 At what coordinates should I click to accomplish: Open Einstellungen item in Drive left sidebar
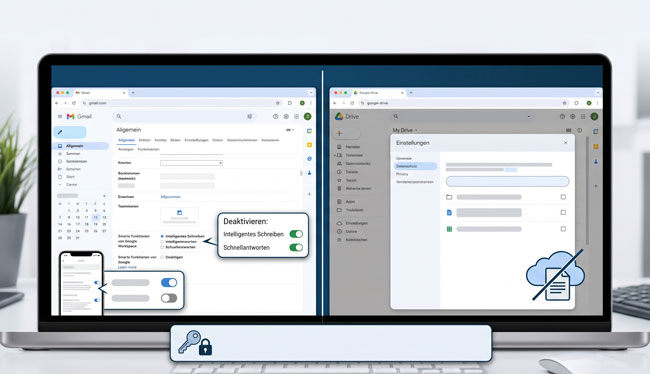353,223
